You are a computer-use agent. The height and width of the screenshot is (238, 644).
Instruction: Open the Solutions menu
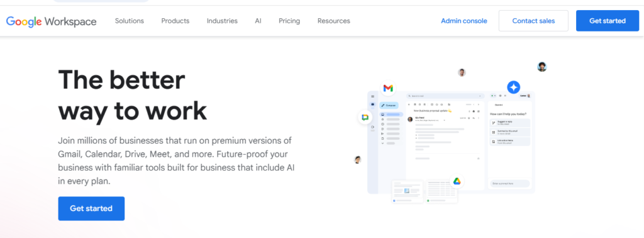point(130,21)
